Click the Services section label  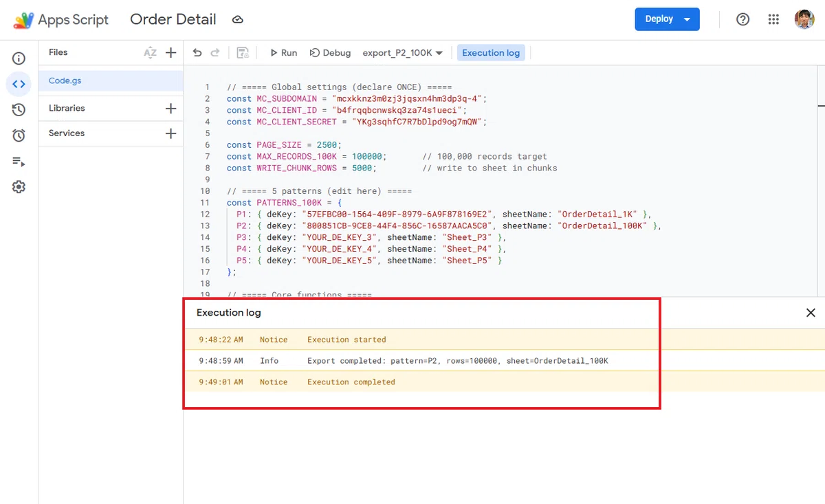(x=67, y=133)
